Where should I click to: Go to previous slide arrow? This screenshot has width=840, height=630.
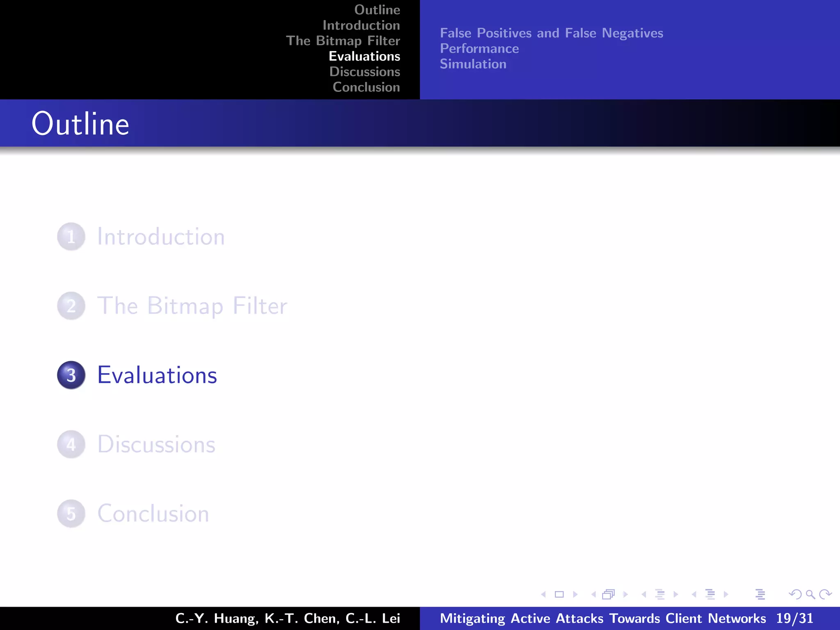[x=543, y=594]
